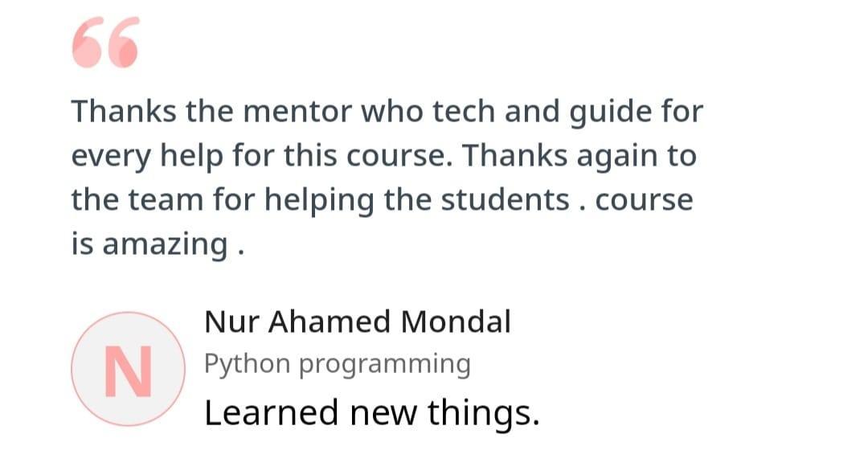Click the word 'amazing' in the review
Image resolution: width=868 pixels, height=467 pixels.
coord(165,245)
